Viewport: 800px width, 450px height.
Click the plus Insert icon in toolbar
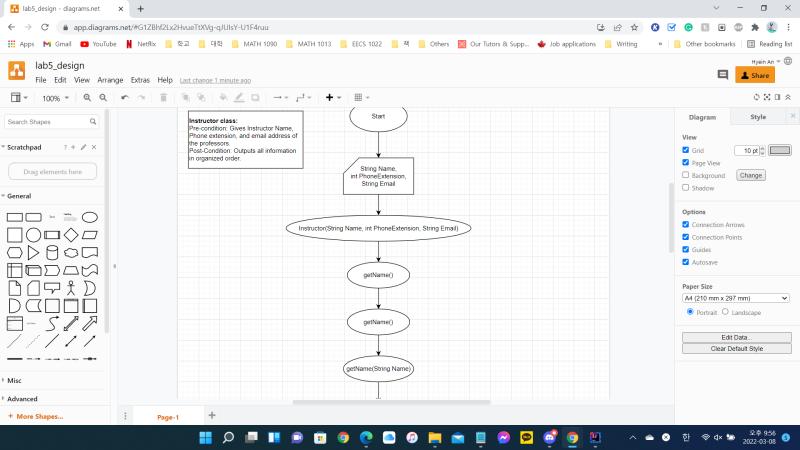click(333, 97)
